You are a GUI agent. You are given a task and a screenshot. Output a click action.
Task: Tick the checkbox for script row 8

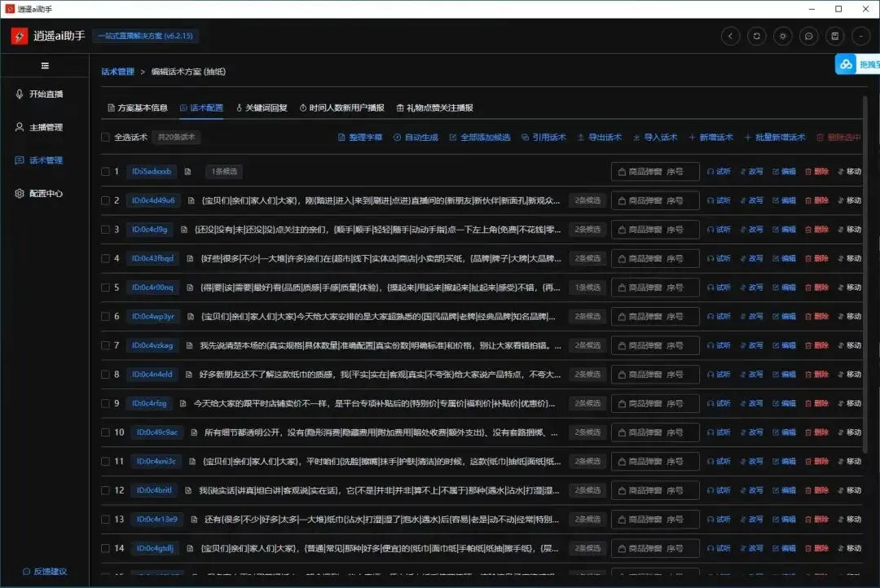click(105, 375)
